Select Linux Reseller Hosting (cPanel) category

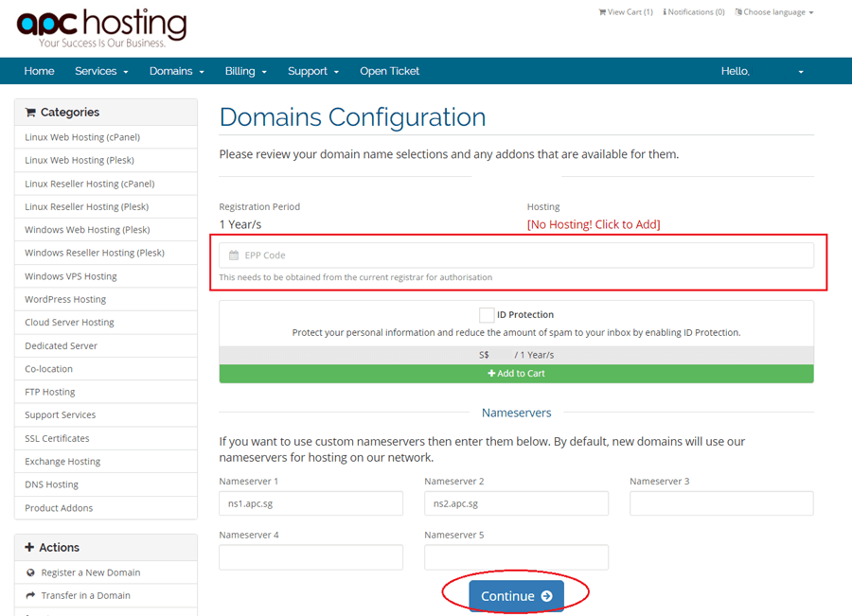[x=106, y=184]
